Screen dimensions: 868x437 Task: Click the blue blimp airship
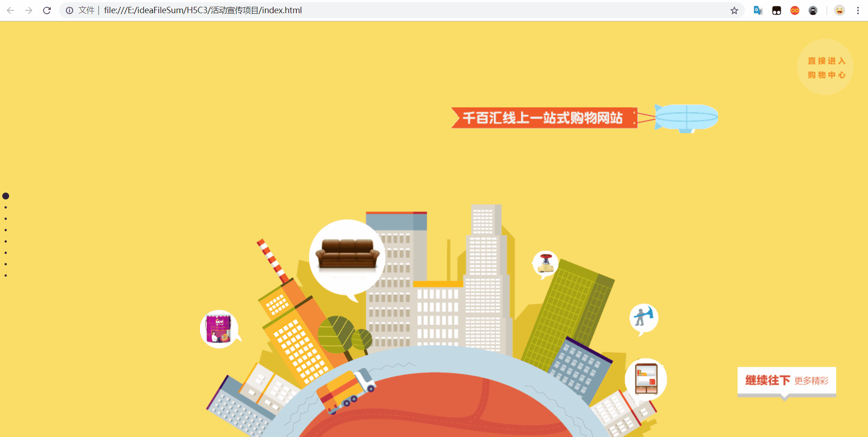(x=686, y=118)
